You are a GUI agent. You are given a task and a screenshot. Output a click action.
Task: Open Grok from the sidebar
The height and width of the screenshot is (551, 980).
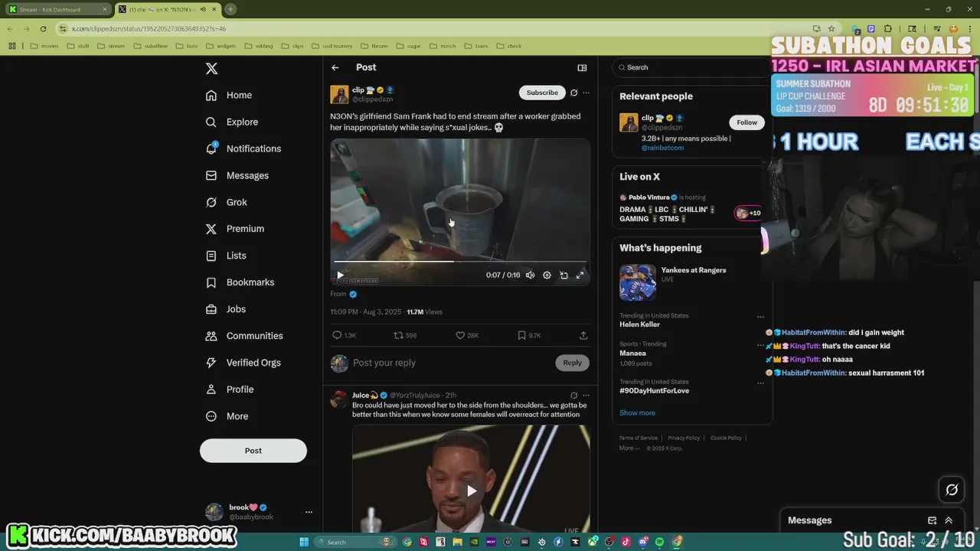(227, 202)
